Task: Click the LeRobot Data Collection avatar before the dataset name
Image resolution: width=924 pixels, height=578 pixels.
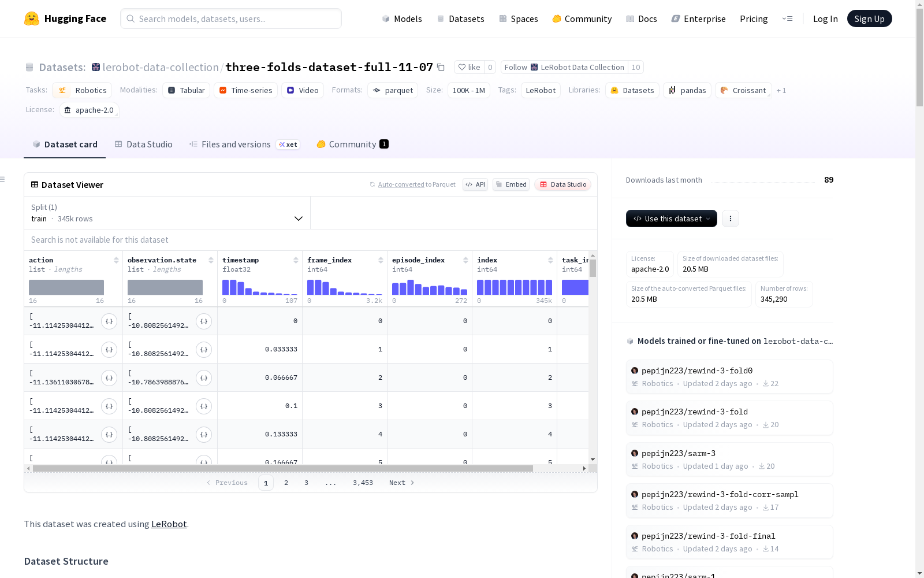Action: [x=96, y=67]
